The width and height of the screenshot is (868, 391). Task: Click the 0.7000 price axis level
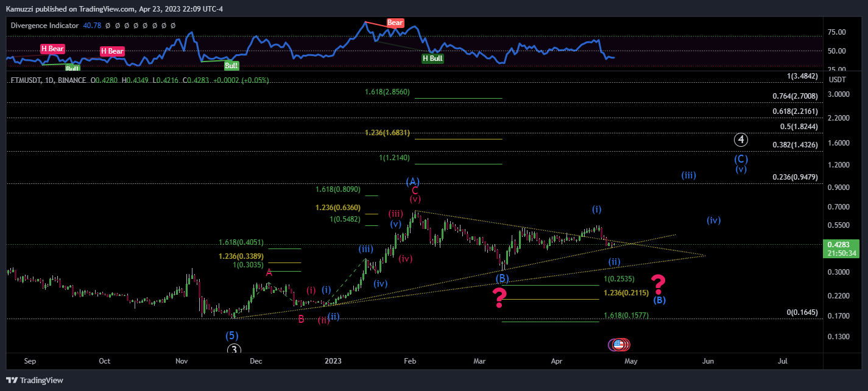[839, 207]
